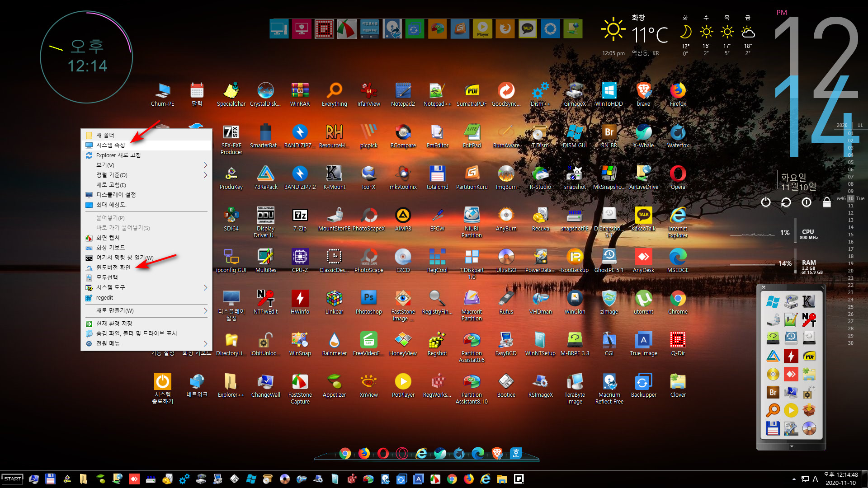The height and width of the screenshot is (488, 868).
Task: Select 화면 캡쳐 menu item
Action: [x=146, y=238]
